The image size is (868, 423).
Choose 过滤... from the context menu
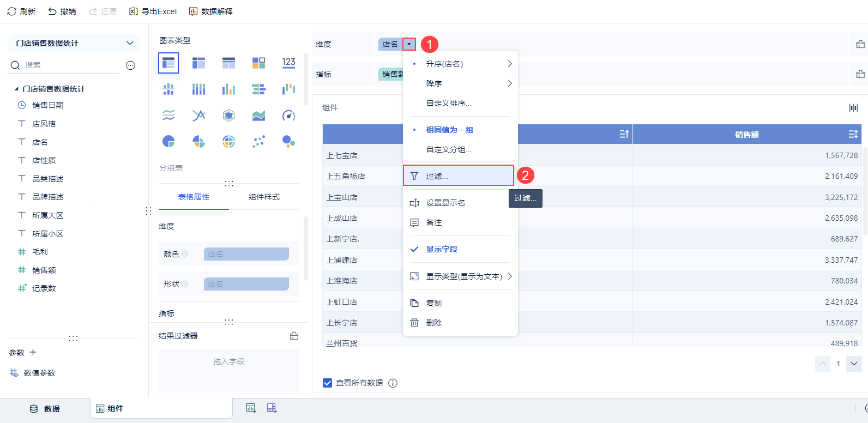pos(459,176)
